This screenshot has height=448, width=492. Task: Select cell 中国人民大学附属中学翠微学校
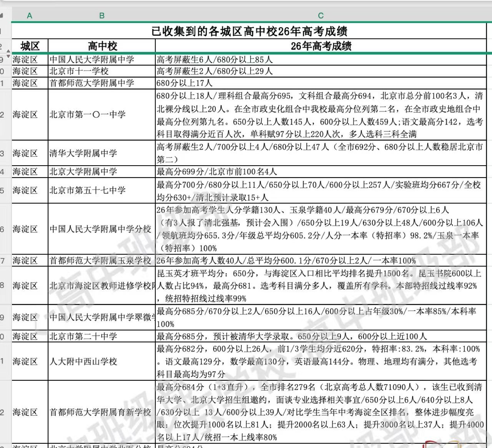(102, 317)
